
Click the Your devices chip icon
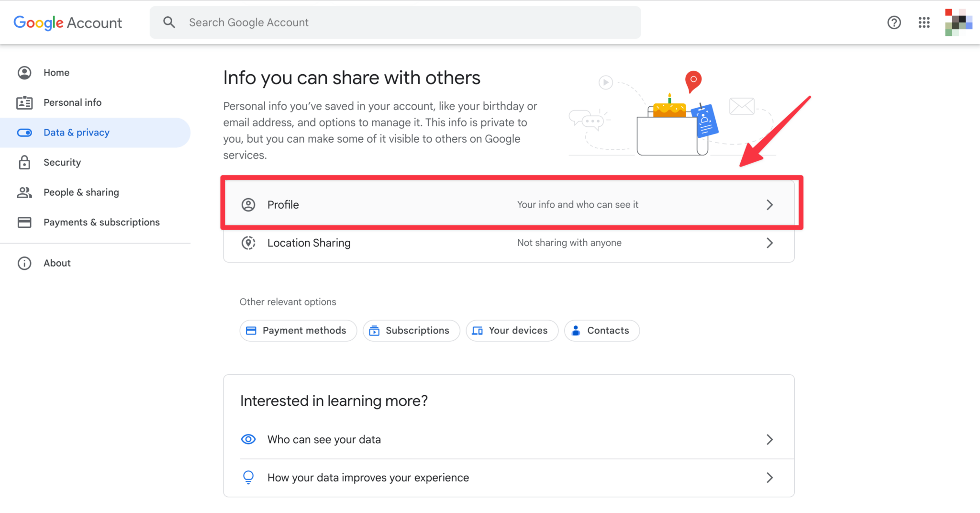pyautogui.click(x=478, y=331)
